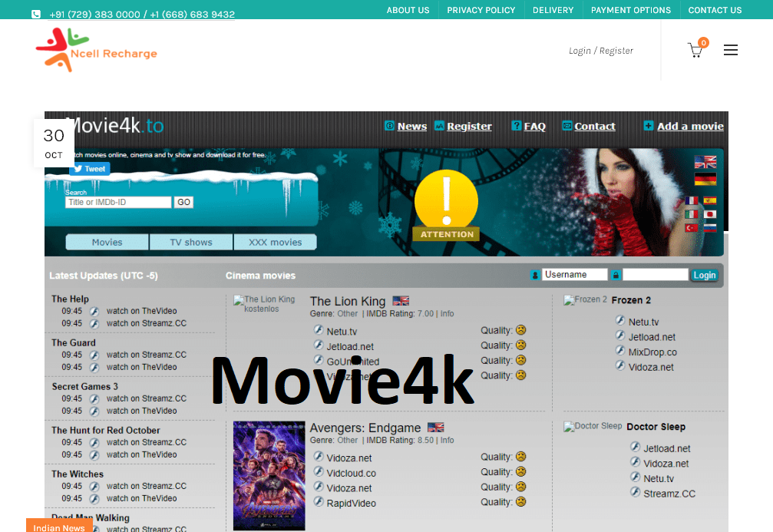Click the Add a movie link

(x=690, y=126)
